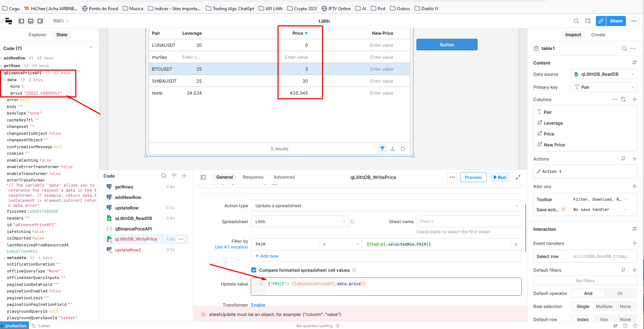644x329 pixels.
Task: Open the filter operator equals dropdown
Action: [340, 244]
